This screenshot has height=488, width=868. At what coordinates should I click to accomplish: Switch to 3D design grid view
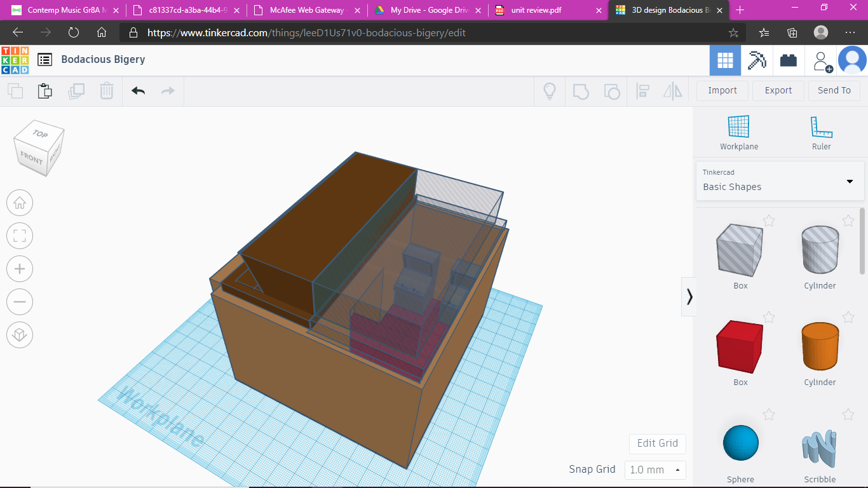point(725,60)
